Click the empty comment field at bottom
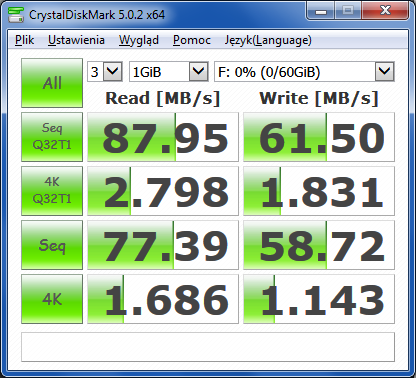Image resolution: width=416 pixels, height=378 pixels. (x=208, y=347)
